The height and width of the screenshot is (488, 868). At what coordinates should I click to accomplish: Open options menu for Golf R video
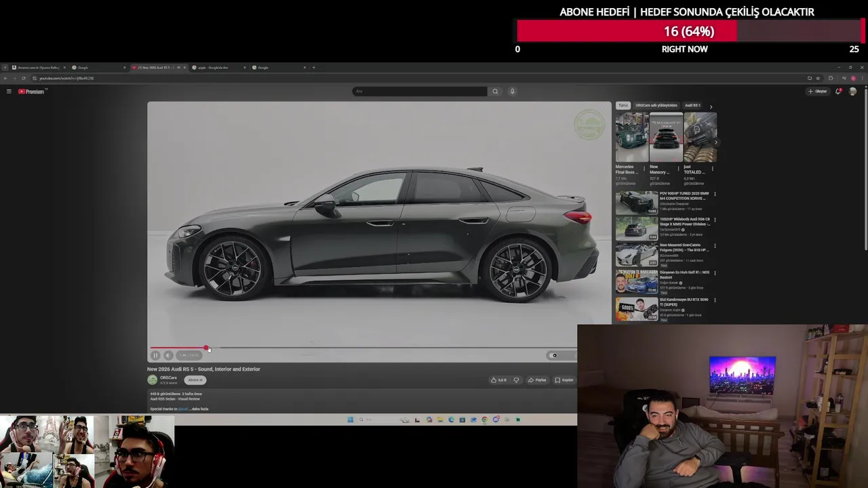click(x=715, y=273)
